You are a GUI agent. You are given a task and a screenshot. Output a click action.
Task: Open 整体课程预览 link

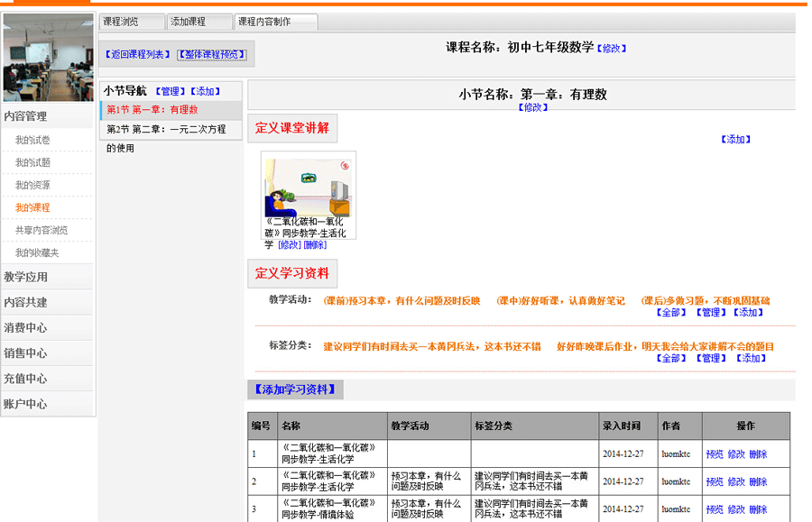point(212,54)
